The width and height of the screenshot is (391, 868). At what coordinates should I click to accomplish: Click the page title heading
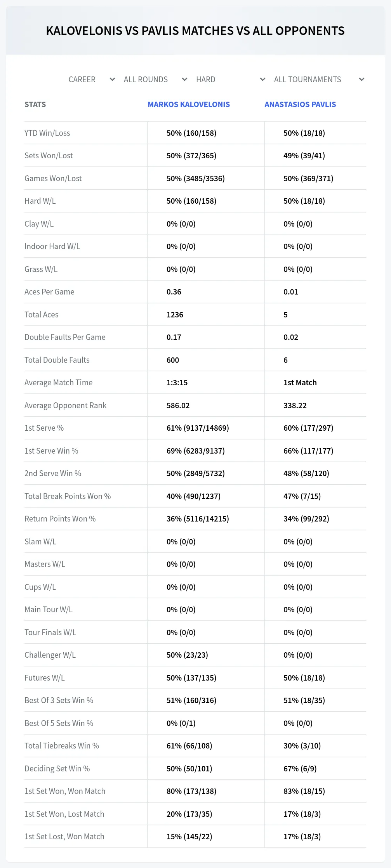point(195,31)
